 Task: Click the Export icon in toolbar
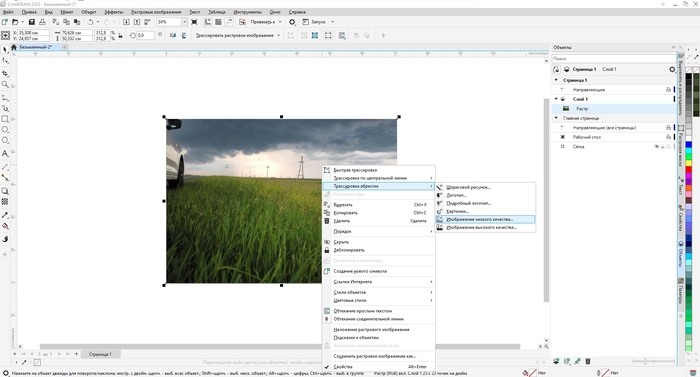(x=137, y=21)
